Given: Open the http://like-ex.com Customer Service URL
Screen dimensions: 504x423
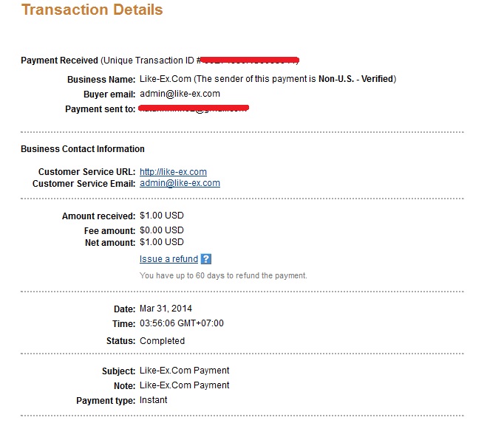Looking at the screenshot, I should 173,172.
